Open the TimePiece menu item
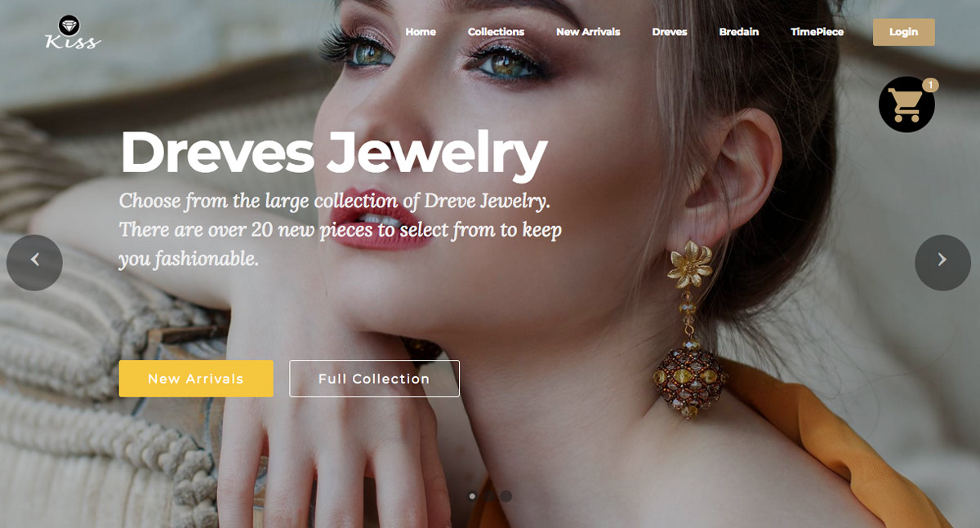The width and height of the screenshot is (980, 528). coord(817,32)
